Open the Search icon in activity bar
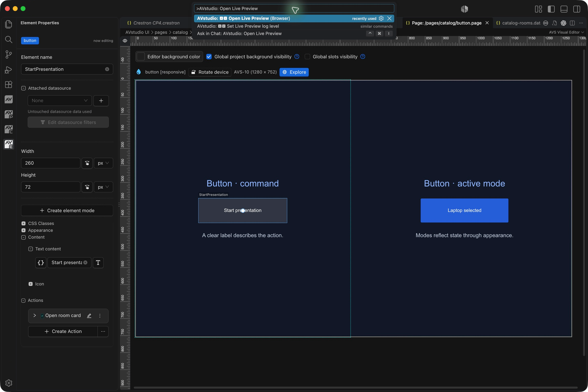588x392 pixels. [x=9, y=39]
